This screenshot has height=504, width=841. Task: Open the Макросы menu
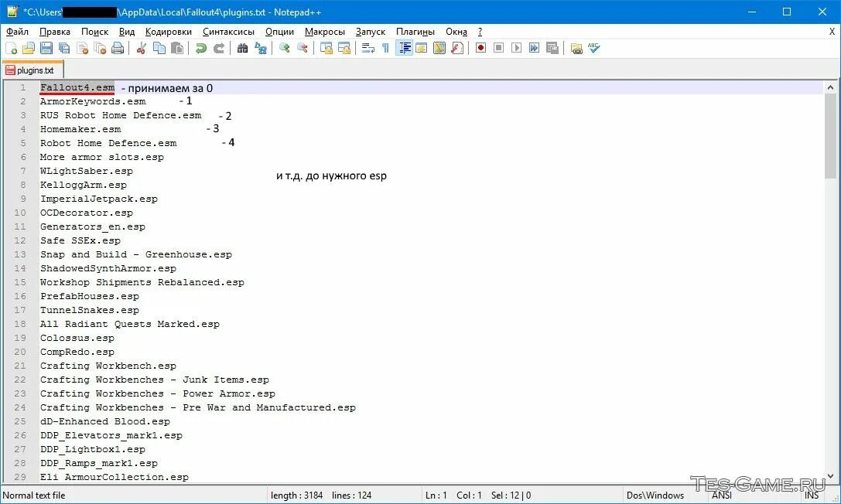coord(324,32)
